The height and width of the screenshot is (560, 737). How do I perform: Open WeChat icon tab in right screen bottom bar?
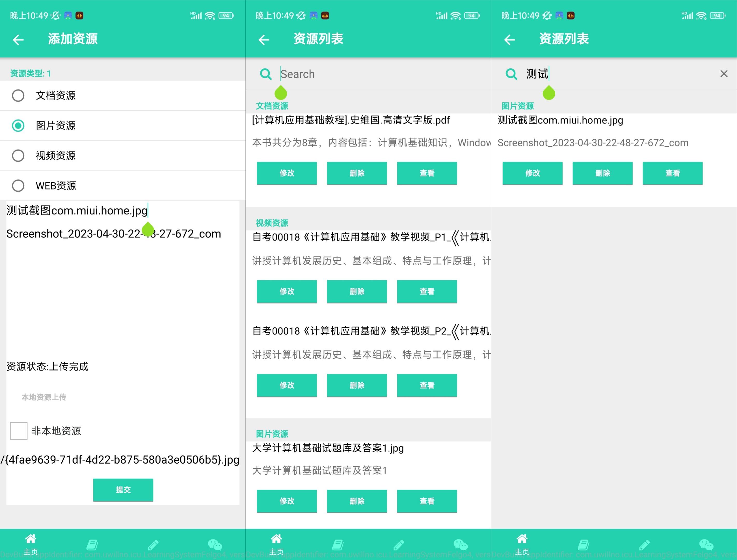point(706,544)
